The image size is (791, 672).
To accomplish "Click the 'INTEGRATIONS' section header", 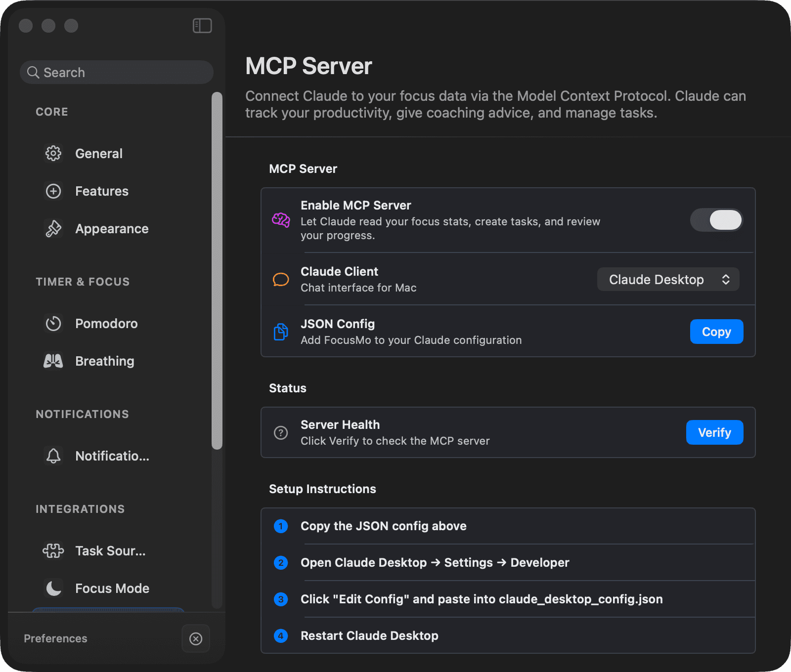I will 80,509.
